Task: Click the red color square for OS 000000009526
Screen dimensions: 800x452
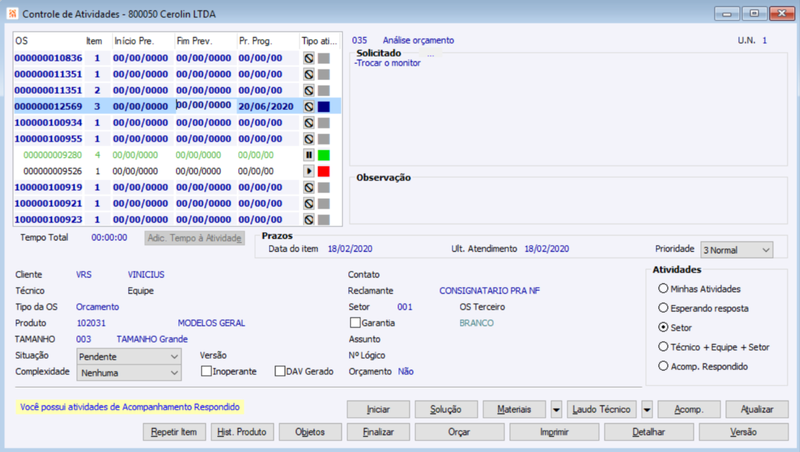Action: coord(323,171)
